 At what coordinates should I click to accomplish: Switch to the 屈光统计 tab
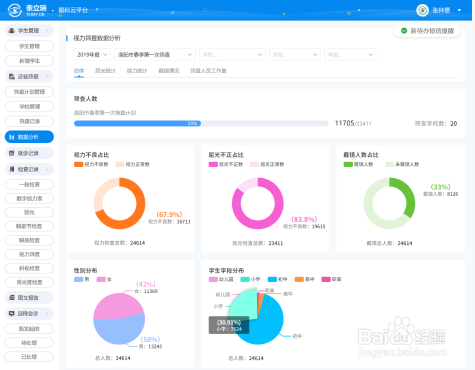(x=105, y=71)
